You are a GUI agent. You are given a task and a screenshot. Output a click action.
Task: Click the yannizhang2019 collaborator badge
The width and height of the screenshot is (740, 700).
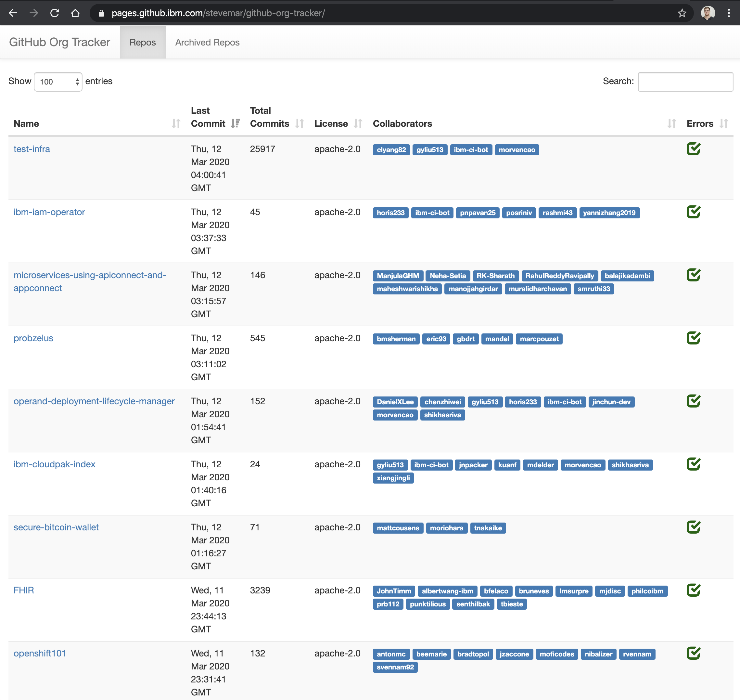(609, 213)
